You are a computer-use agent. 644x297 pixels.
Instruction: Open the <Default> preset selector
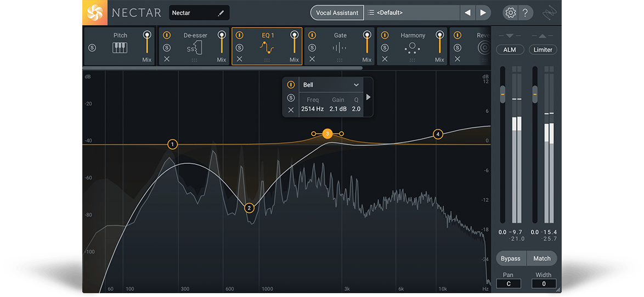pyautogui.click(x=413, y=13)
